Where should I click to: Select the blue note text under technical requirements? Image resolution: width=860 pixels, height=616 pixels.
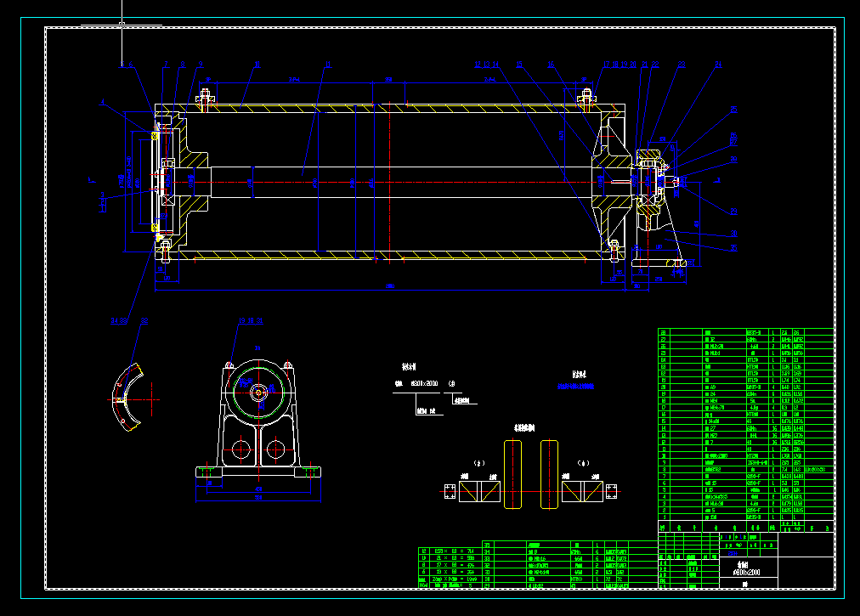576,386
